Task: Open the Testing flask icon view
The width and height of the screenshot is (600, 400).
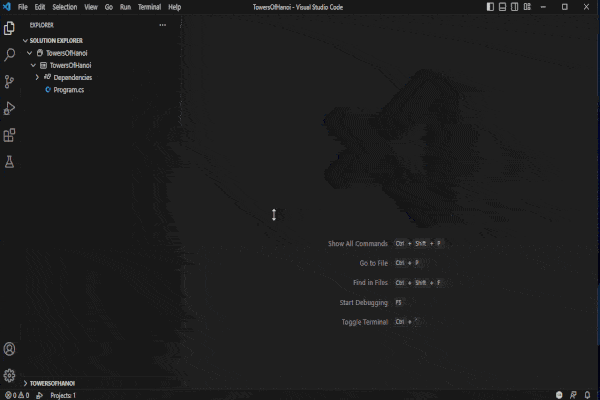Action: coord(10,161)
